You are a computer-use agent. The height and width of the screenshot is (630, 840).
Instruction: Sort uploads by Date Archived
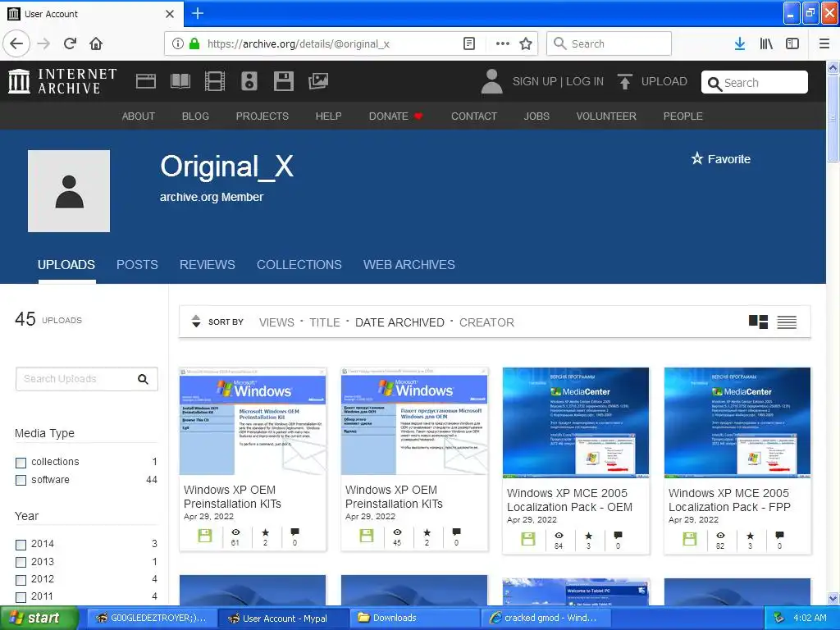399,322
